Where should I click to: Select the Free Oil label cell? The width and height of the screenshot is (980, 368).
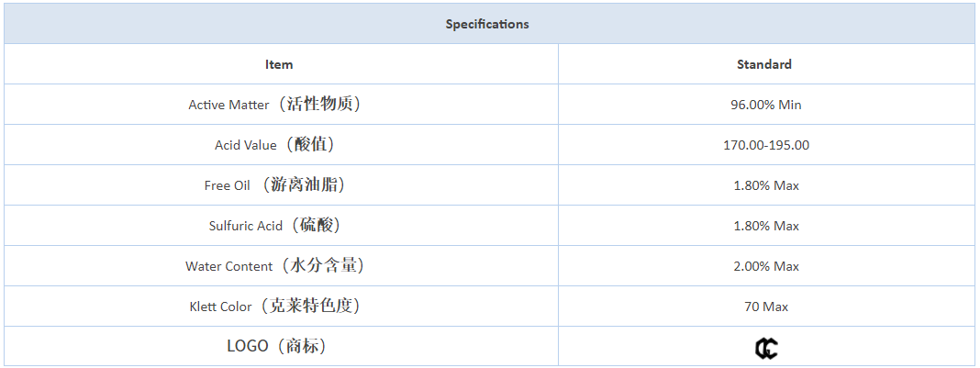click(282, 185)
